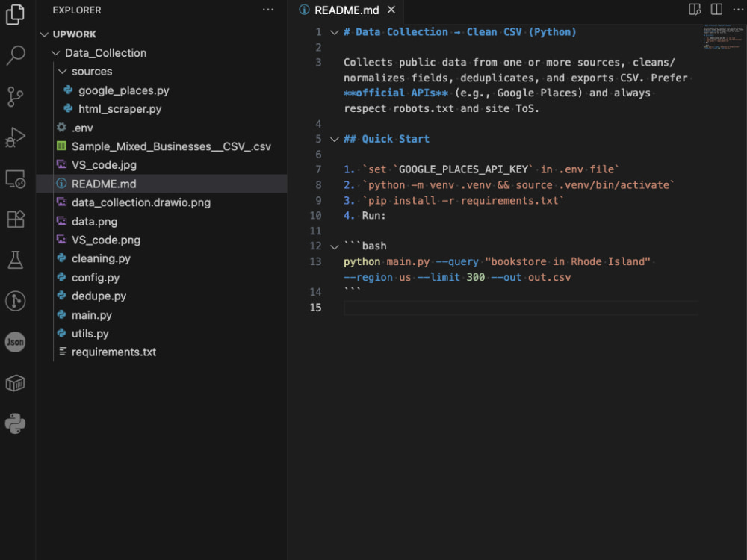The image size is (747, 560).
Task: Click 'out.csv' in the bash command
Action: (x=549, y=277)
